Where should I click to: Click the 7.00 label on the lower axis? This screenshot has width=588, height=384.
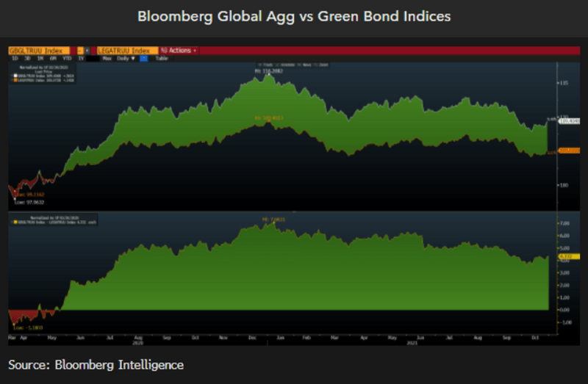click(564, 223)
